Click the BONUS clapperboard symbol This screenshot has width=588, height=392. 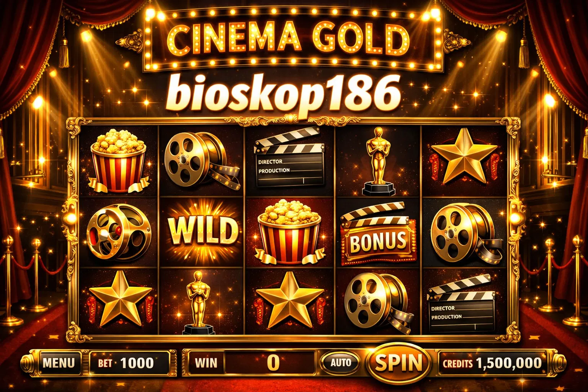click(x=378, y=234)
